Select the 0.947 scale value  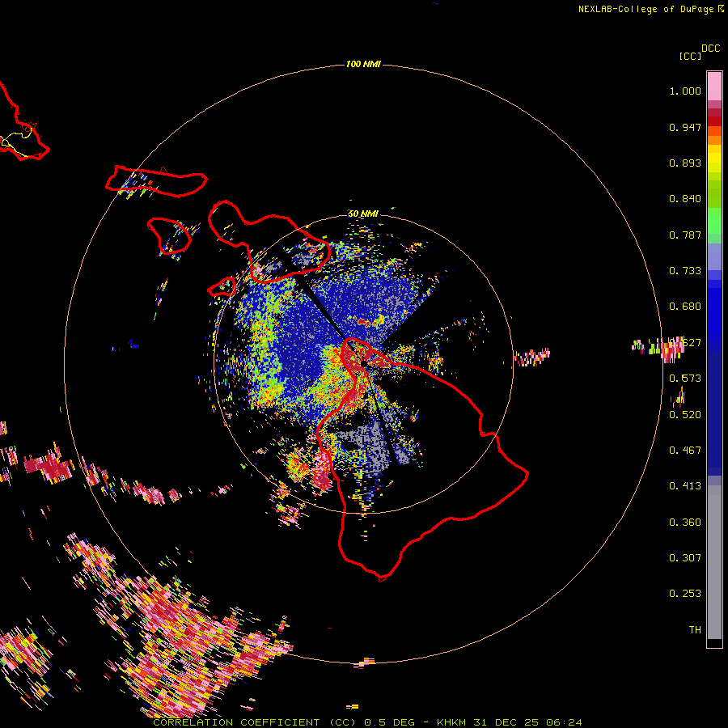point(685,127)
